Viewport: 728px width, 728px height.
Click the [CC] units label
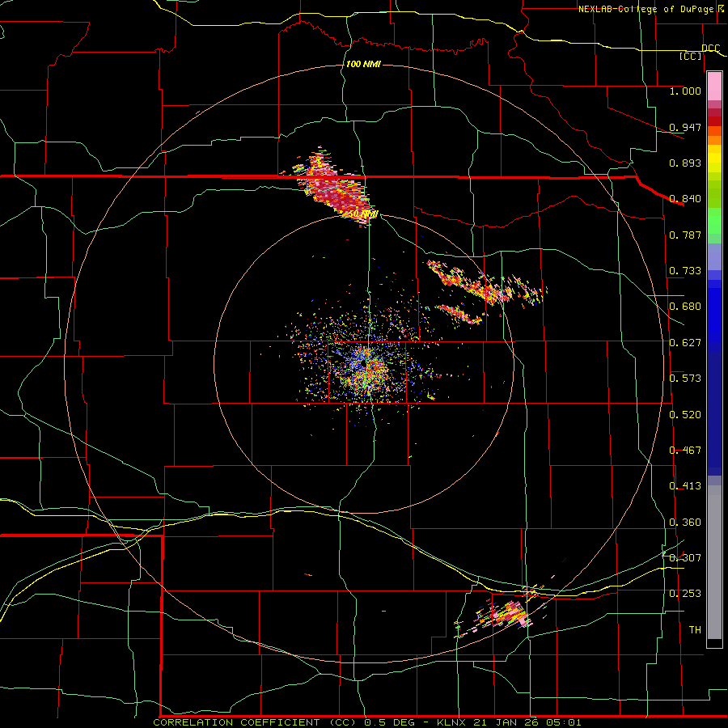pos(691,56)
